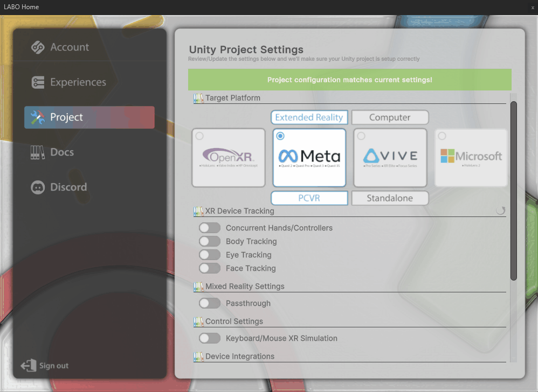Select the Microsoft platform radio button
The image size is (538, 392).
tap(442, 136)
